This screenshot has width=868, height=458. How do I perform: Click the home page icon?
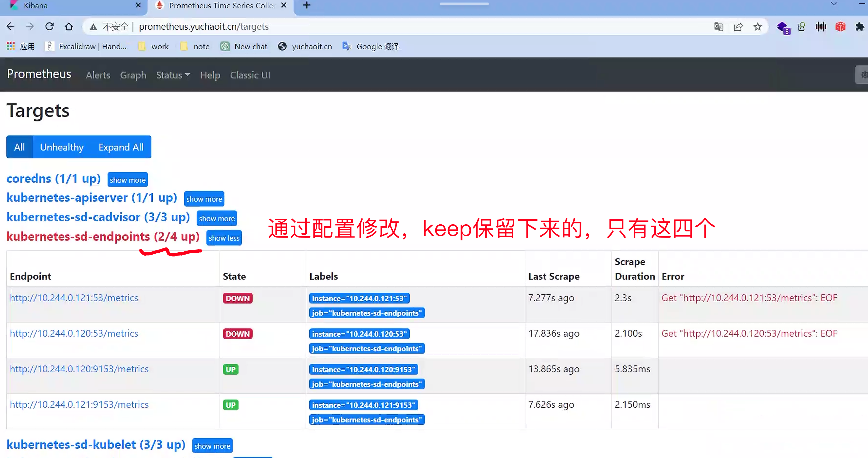tap(69, 26)
